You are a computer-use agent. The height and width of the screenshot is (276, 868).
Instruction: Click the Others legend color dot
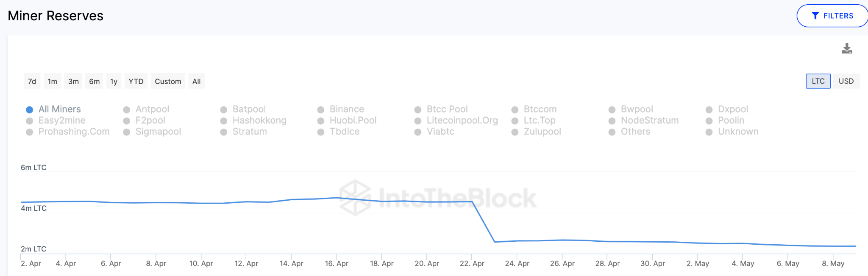point(612,132)
